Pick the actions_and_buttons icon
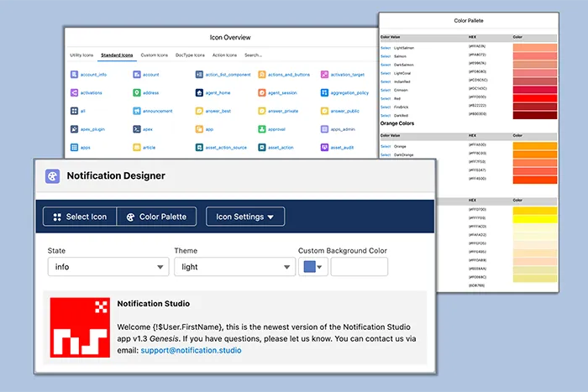The width and height of the screenshot is (588, 392). pyautogui.click(x=262, y=75)
